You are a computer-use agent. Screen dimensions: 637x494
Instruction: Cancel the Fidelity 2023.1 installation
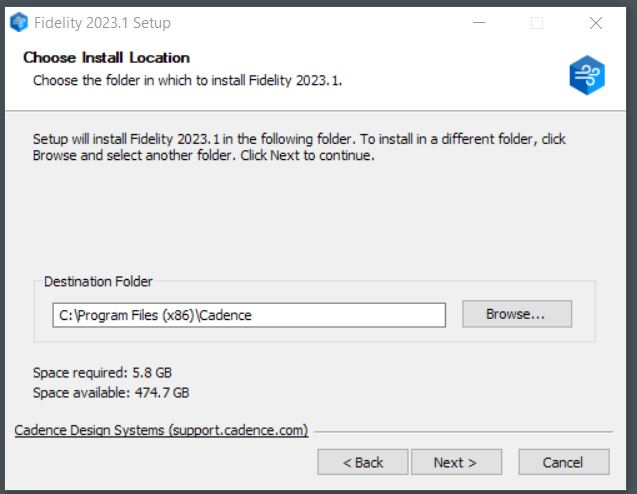563,462
